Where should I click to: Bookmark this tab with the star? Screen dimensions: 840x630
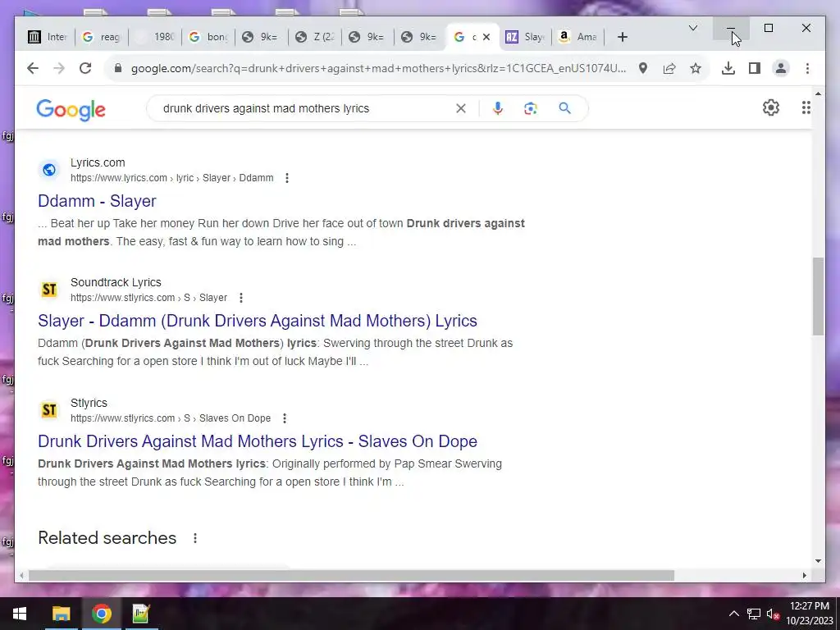(696, 68)
